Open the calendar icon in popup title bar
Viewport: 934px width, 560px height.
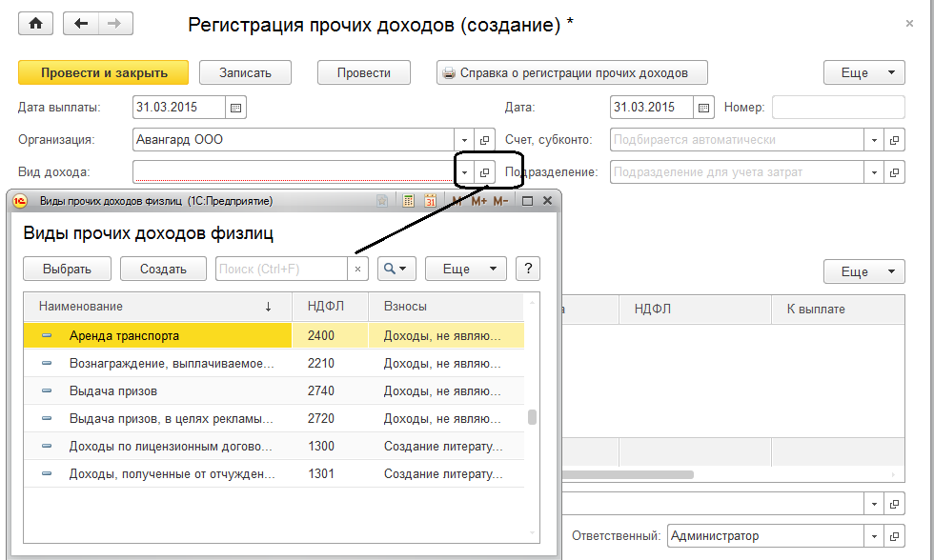click(430, 201)
